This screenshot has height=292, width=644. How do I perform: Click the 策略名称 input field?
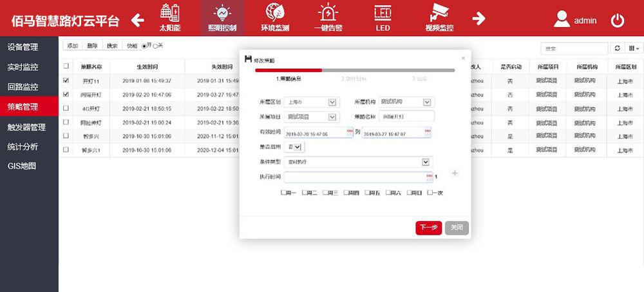click(x=406, y=117)
